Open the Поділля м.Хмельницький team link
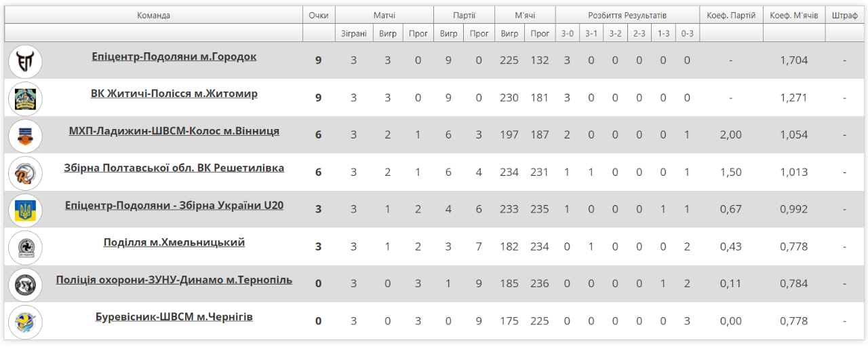The width and height of the screenshot is (868, 349). tap(174, 242)
